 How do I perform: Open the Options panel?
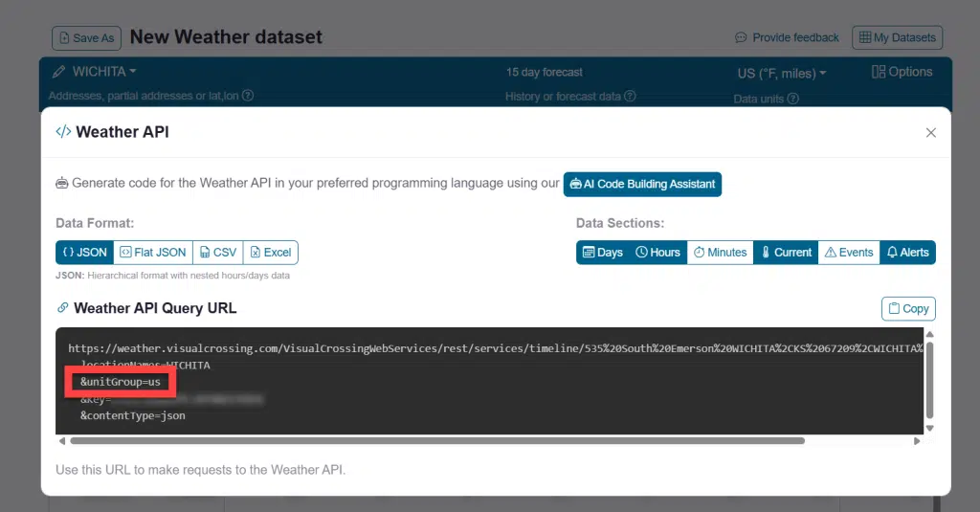click(902, 72)
